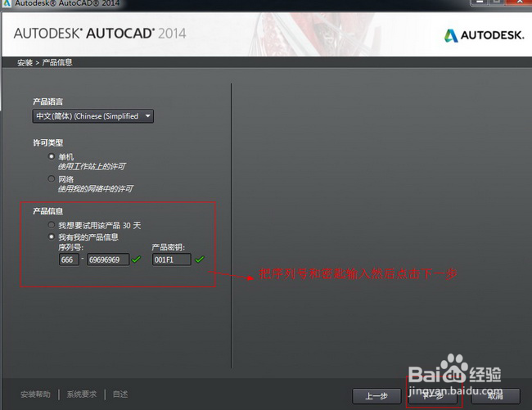Click the serial number prefix field showing 666

(x=69, y=259)
